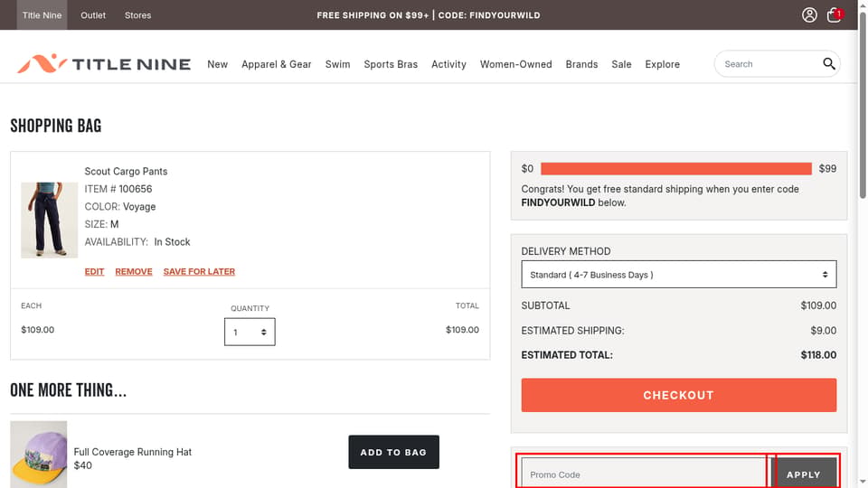The width and height of the screenshot is (868, 488).
Task: Click the free shipping banner text
Action: [429, 15]
